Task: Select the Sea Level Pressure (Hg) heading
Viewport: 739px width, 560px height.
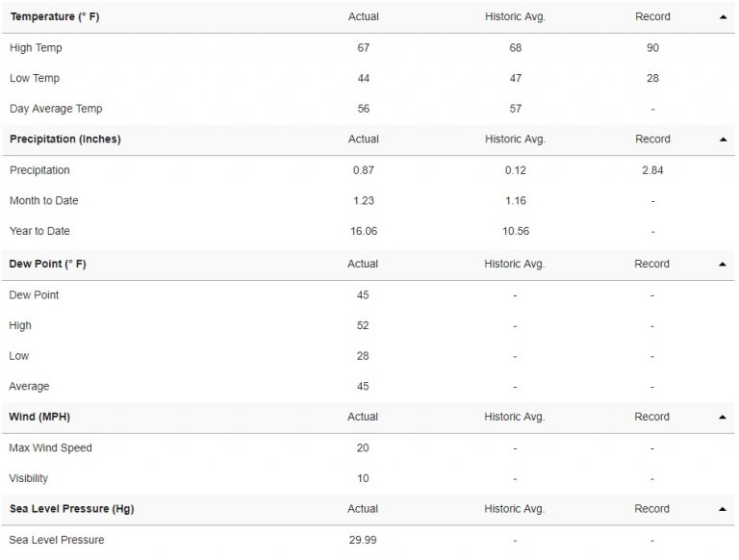Action: [71, 509]
